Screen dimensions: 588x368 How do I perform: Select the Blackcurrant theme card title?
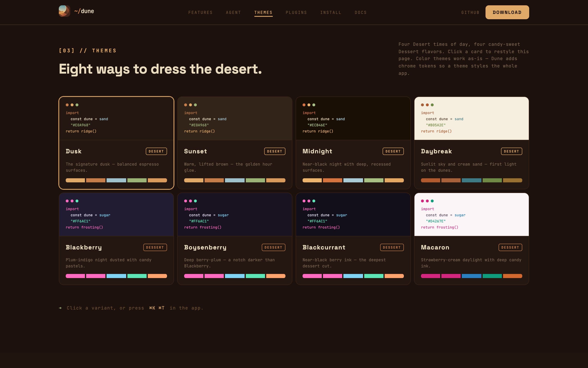[x=324, y=247]
